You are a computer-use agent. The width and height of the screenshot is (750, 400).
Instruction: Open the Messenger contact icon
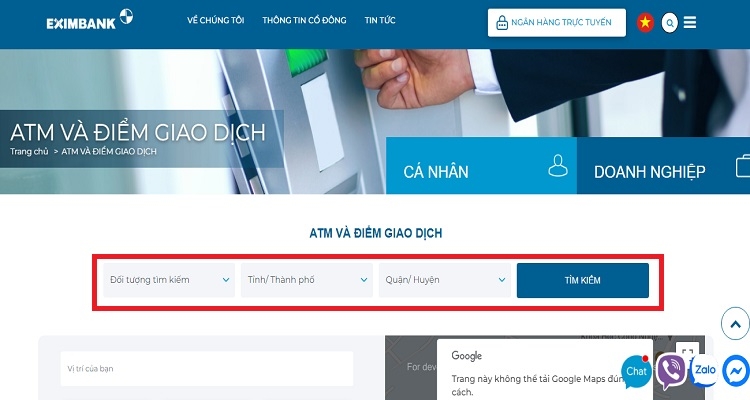tap(736, 370)
